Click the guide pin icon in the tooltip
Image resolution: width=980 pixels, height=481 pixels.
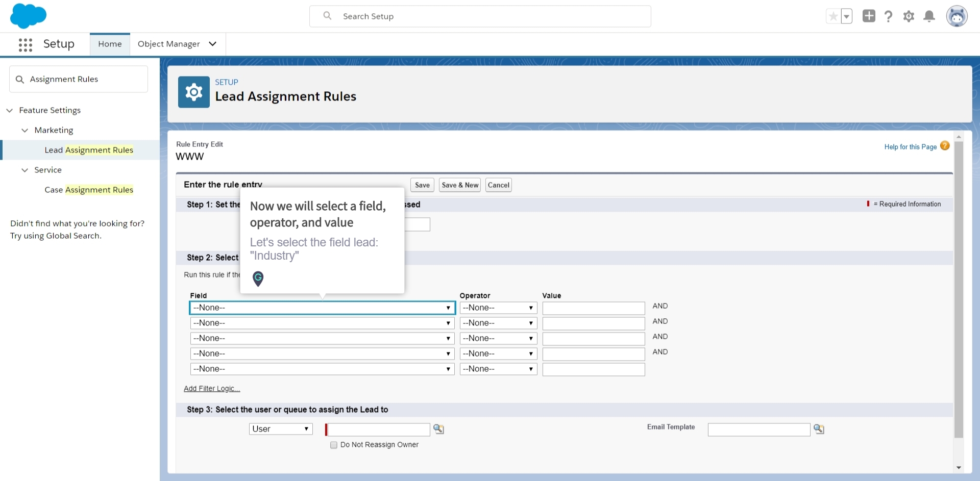pyautogui.click(x=258, y=279)
